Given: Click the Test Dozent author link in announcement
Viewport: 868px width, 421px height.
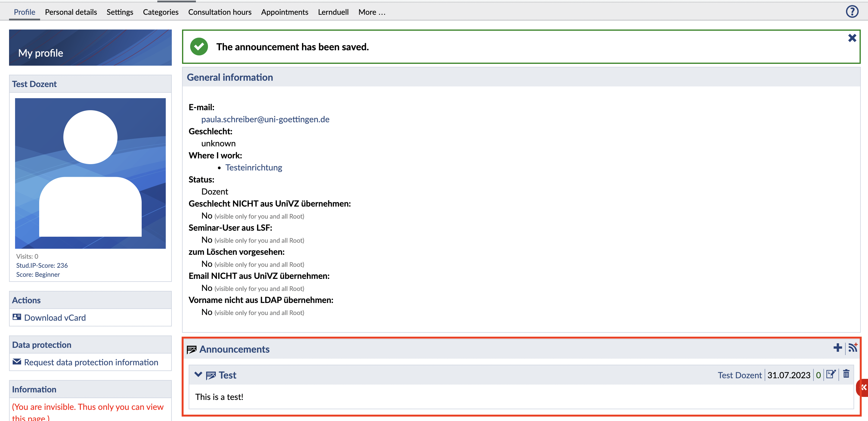Looking at the screenshot, I should coord(739,375).
